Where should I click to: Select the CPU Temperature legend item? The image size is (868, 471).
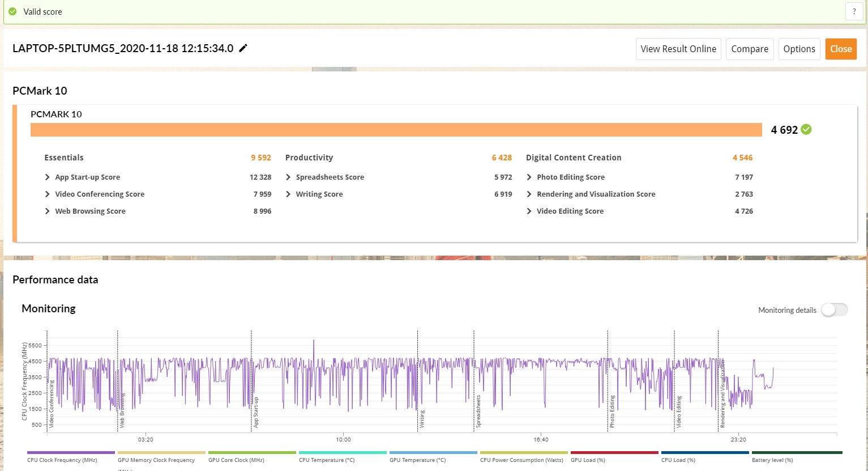click(x=343, y=456)
